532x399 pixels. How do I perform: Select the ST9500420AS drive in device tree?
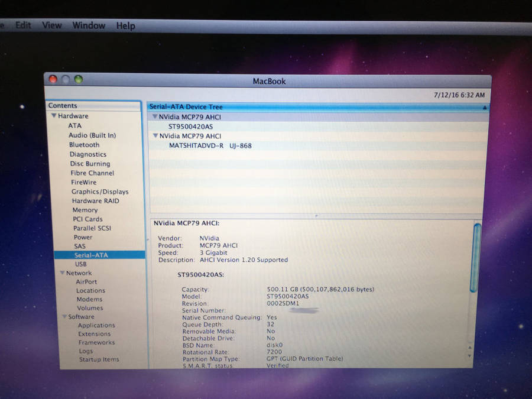[189, 126]
